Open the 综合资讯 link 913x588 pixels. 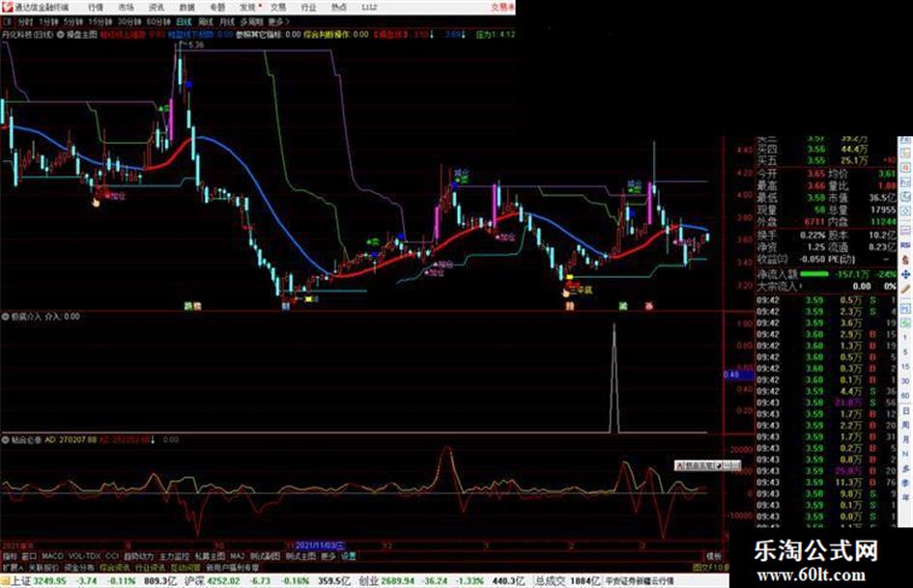pyautogui.click(x=115, y=567)
